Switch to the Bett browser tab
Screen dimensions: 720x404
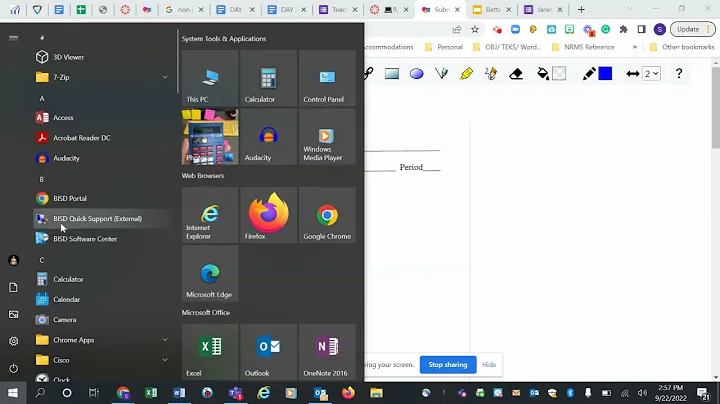coord(491,10)
